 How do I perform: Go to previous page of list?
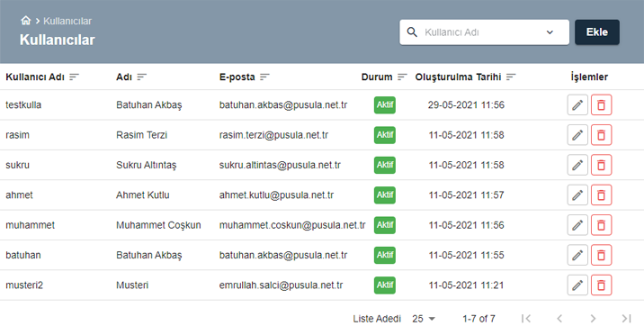[x=559, y=319]
